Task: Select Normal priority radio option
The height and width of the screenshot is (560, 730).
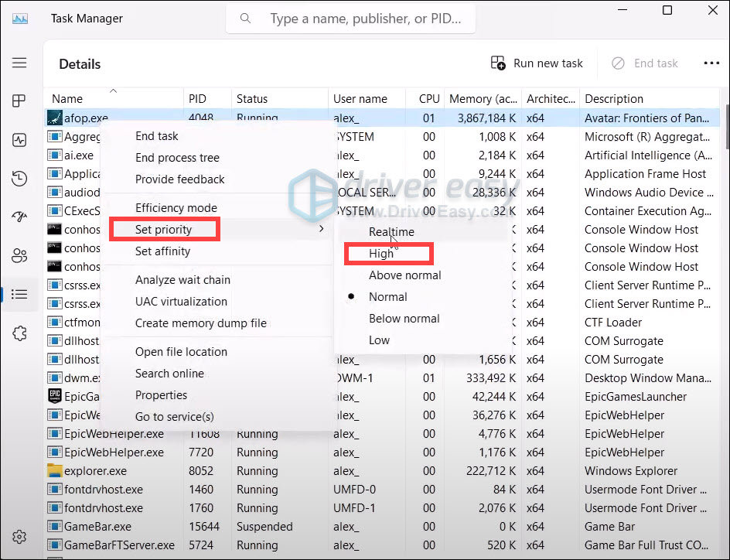Action: pos(387,297)
